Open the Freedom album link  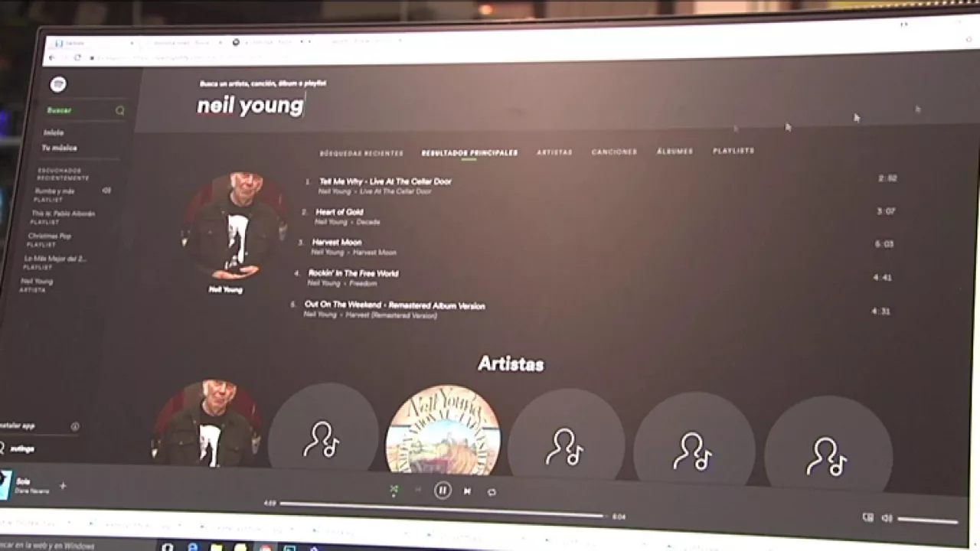click(363, 283)
